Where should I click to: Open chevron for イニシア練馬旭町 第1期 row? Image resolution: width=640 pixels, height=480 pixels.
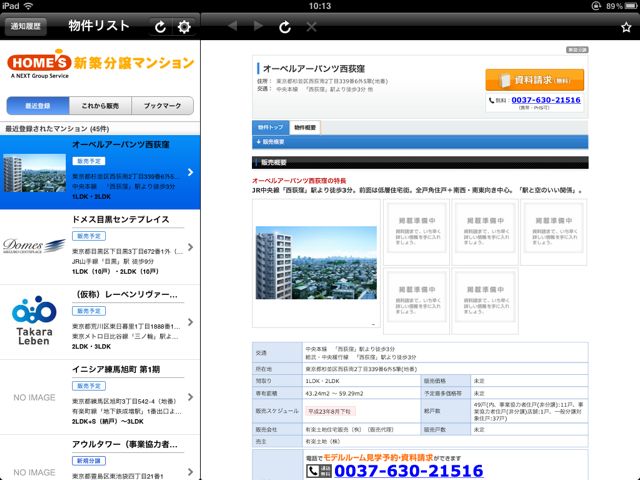tap(191, 397)
